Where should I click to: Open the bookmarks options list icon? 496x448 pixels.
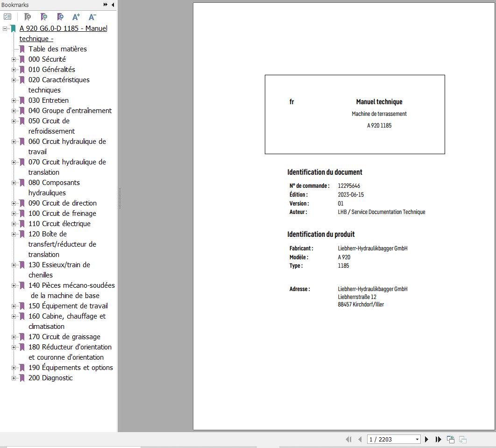[7, 16]
